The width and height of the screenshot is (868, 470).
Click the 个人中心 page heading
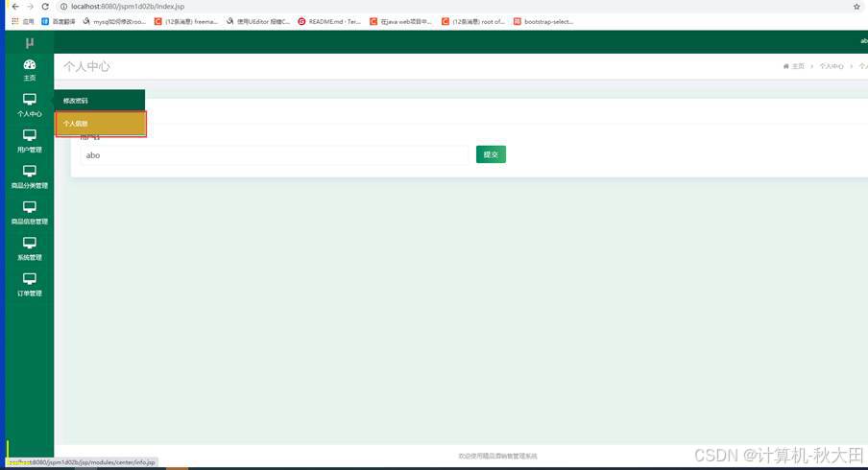point(87,66)
